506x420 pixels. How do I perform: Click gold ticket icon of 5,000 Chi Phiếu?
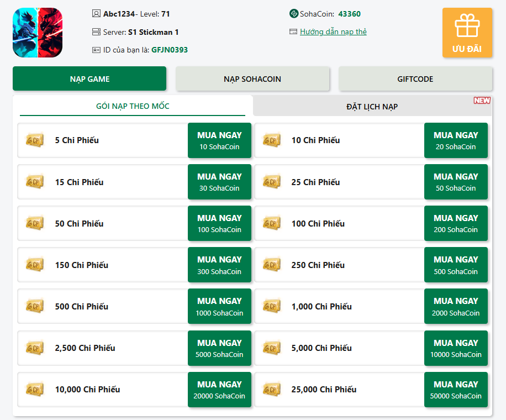(271, 348)
